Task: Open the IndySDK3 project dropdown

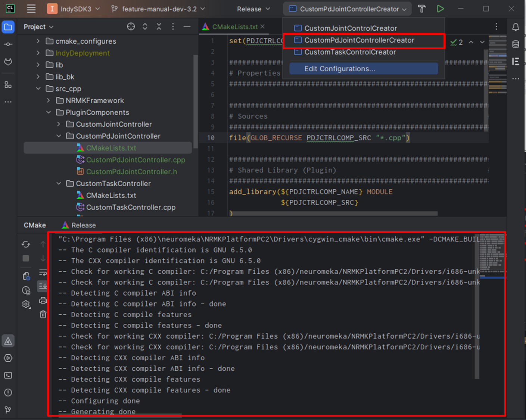Action: click(x=74, y=9)
